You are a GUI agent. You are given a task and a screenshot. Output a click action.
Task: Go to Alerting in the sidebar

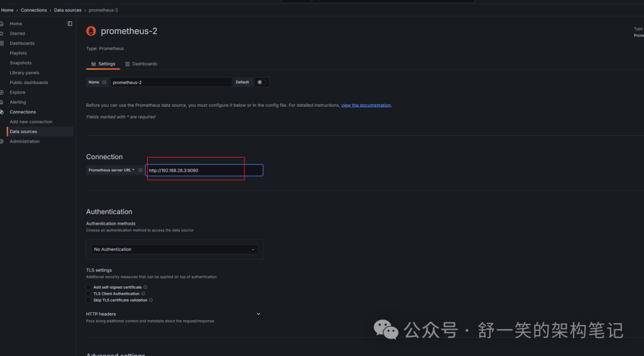click(18, 102)
